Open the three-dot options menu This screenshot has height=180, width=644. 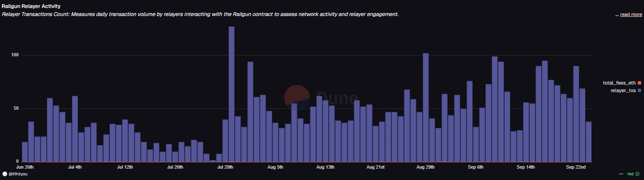pos(621,174)
